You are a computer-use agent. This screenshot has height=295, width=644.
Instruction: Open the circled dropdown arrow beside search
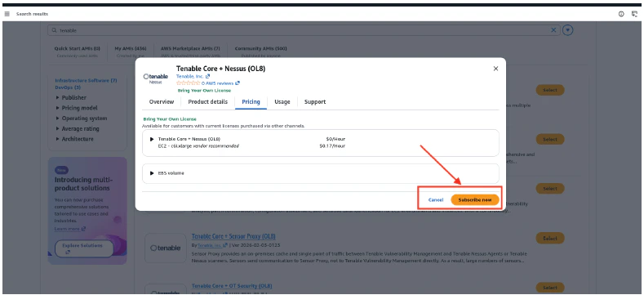coord(567,30)
